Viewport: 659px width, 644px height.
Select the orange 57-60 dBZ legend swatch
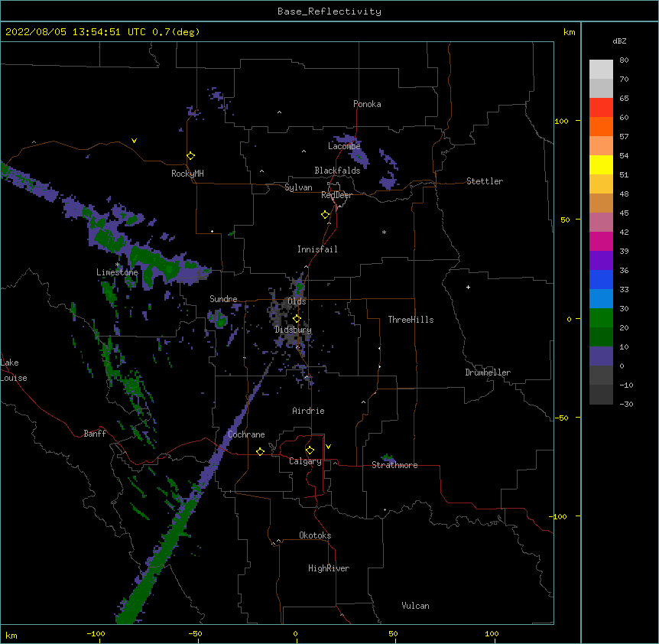click(x=601, y=126)
